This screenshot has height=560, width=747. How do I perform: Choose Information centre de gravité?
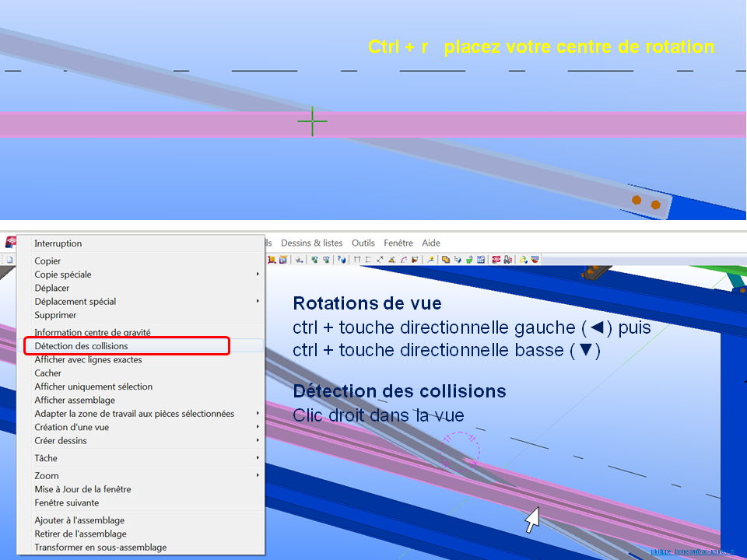pos(141,332)
